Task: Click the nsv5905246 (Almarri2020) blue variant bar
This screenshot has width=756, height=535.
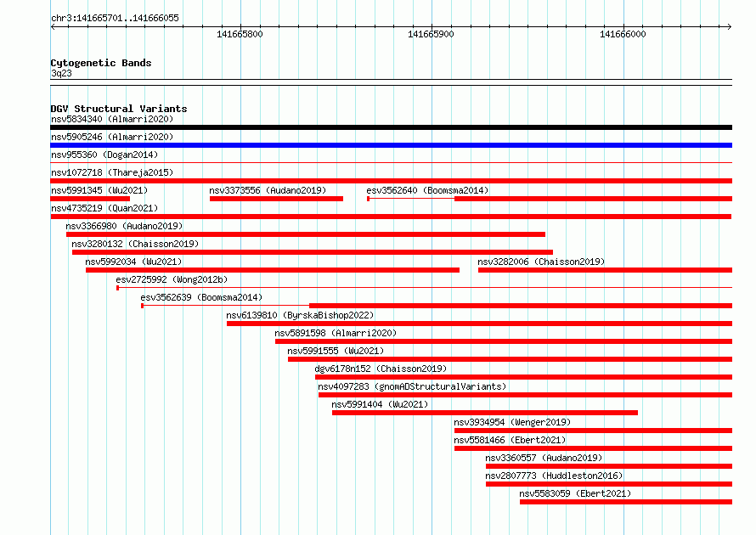Action: (391, 145)
